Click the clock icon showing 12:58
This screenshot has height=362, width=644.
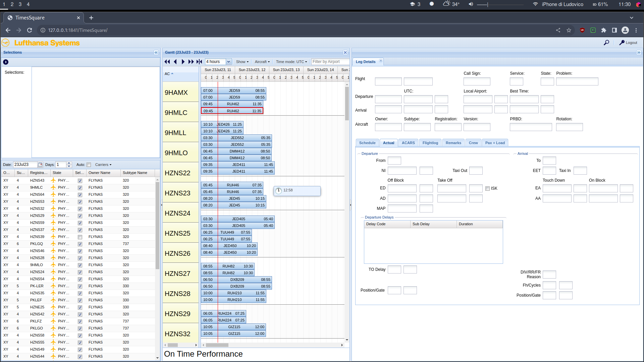pyautogui.click(x=279, y=190)
